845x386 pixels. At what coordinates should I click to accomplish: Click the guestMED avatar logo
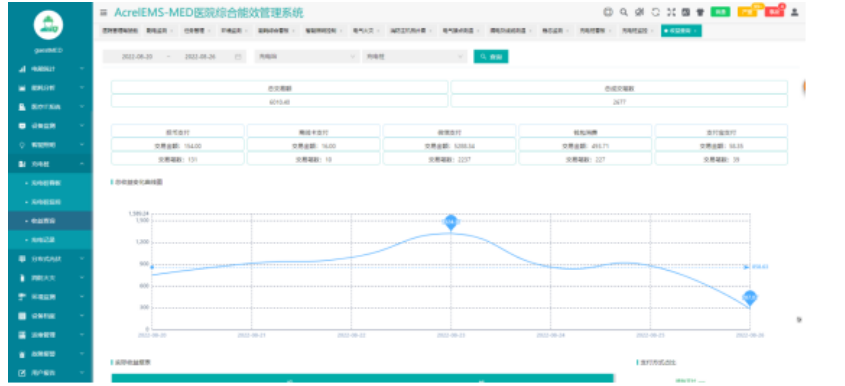point(49,25)
